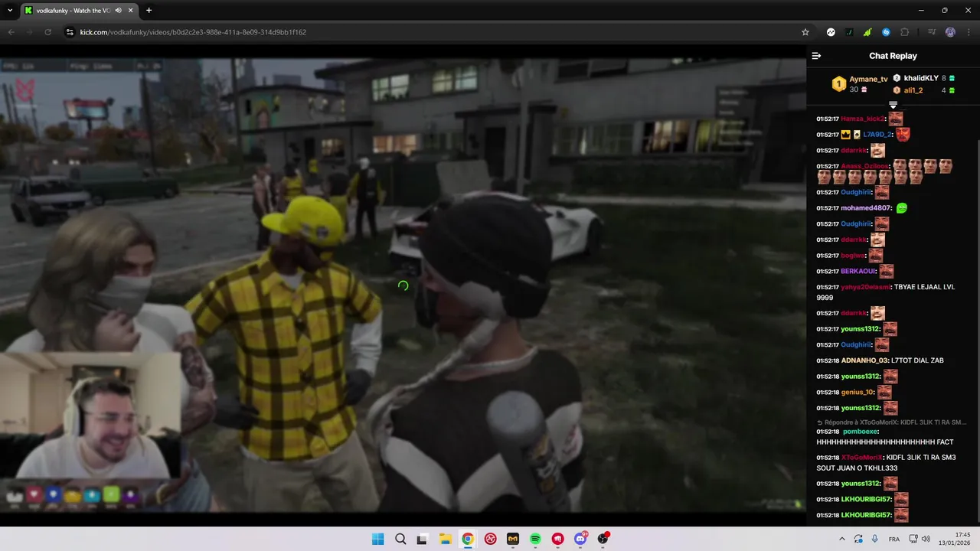This screenshot has height=551, width=980.
Task: Open Task View on taskbar
Action: click(422, 539)
